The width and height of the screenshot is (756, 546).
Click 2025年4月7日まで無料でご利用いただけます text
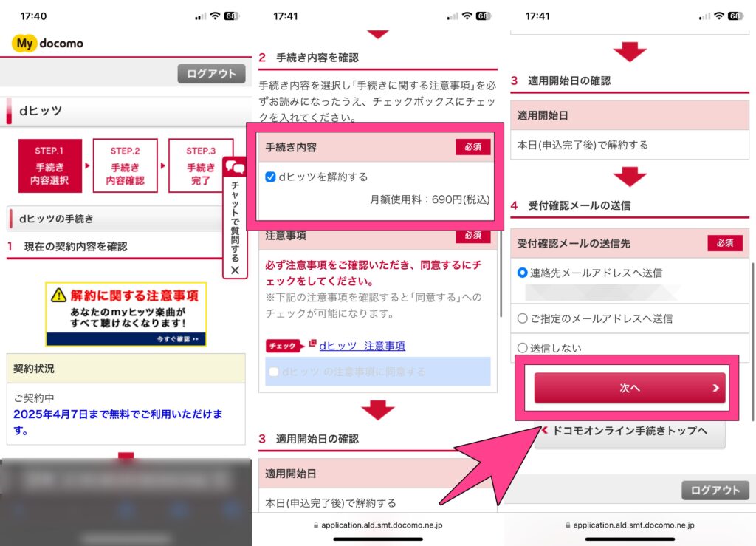click(118, 422)
